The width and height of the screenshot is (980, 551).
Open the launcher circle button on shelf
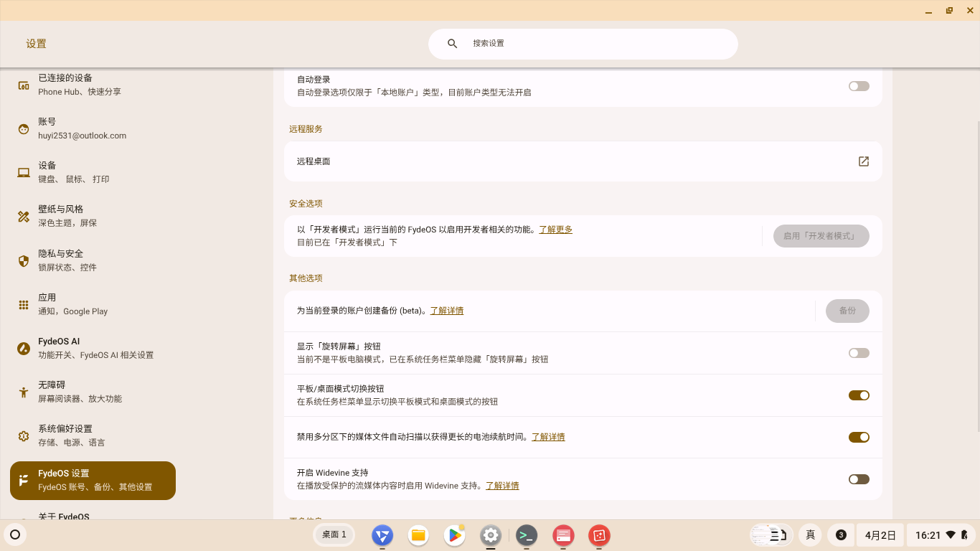pos(15,534)
